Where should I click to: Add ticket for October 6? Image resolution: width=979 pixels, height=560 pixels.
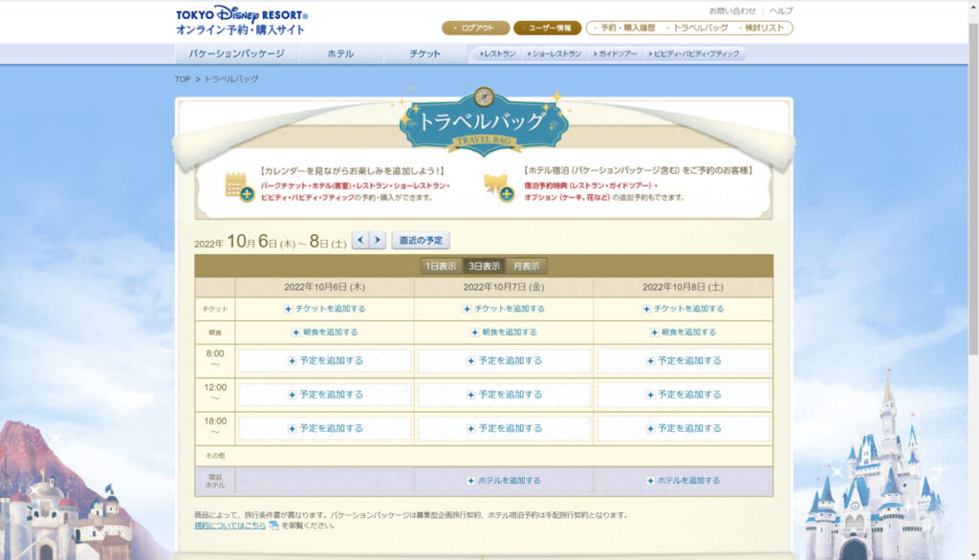325,309
